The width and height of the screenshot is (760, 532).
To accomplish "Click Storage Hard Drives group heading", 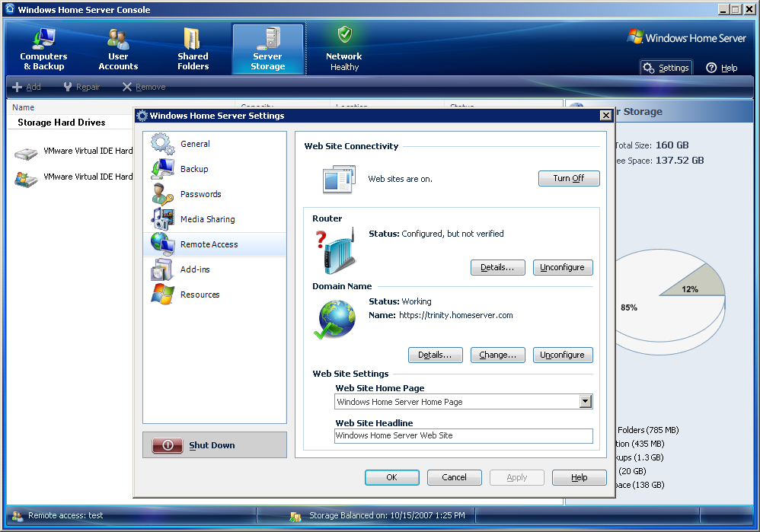I will [62, 123].
